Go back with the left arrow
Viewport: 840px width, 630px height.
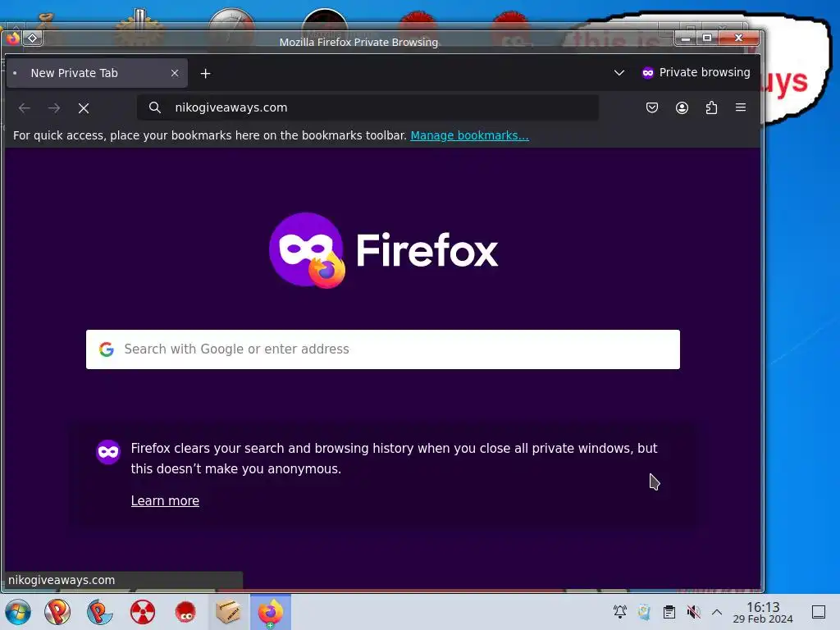pos(24,108)
